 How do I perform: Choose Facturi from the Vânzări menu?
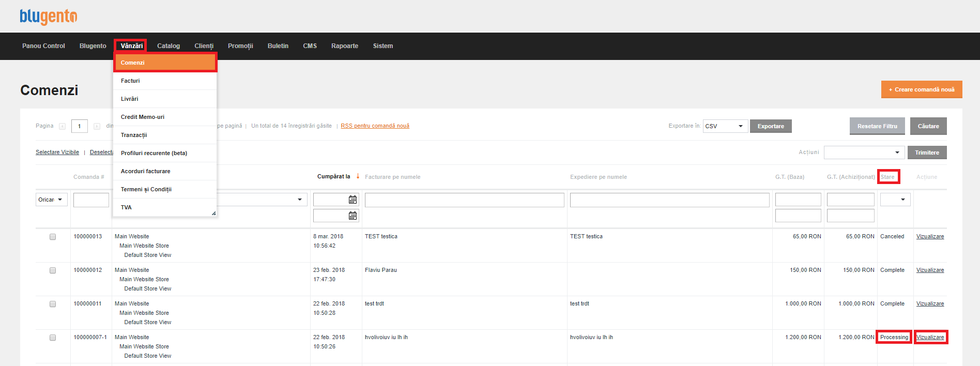(x=165, y=81)
